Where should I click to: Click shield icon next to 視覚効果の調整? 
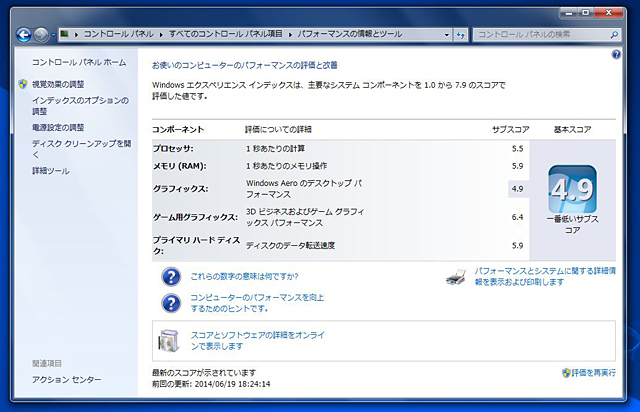[x=23, y=84]
